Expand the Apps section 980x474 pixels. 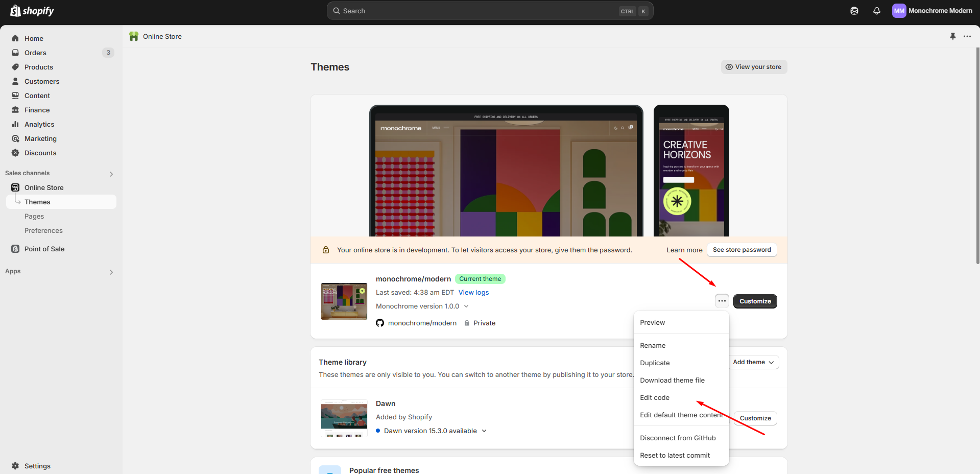pos(111,272)
